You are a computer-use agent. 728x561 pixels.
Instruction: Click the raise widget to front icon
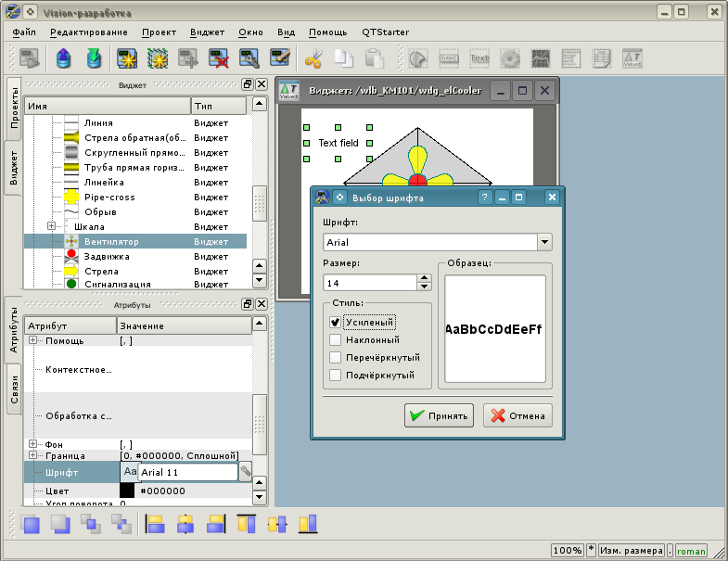(31, 524)
